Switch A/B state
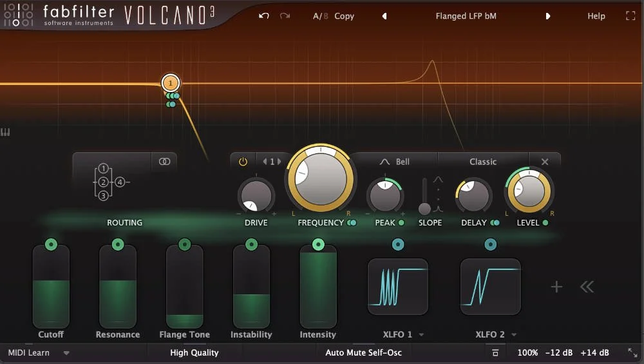 [x=320, y=16]
